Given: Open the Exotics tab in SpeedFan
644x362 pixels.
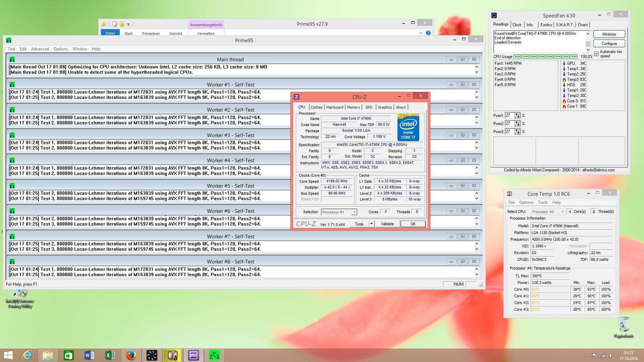Looking at the screenshot, I should [x=546, y=25].
